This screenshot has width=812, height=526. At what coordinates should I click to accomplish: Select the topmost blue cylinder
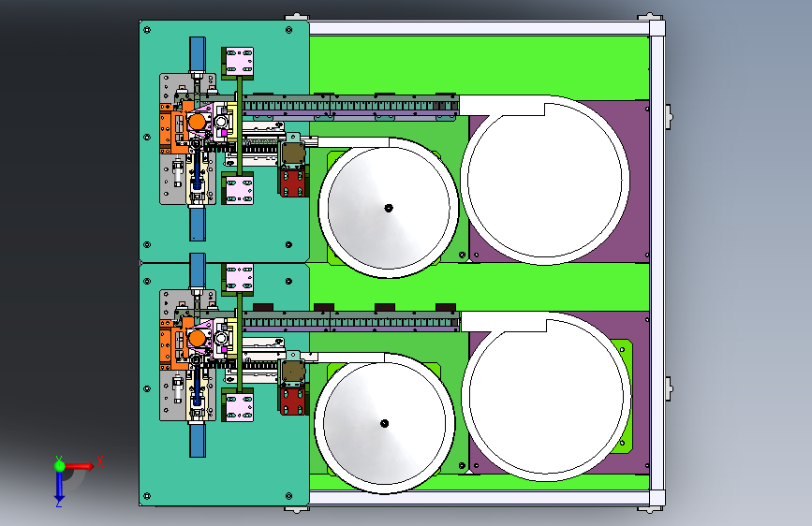tap(198, 54)
